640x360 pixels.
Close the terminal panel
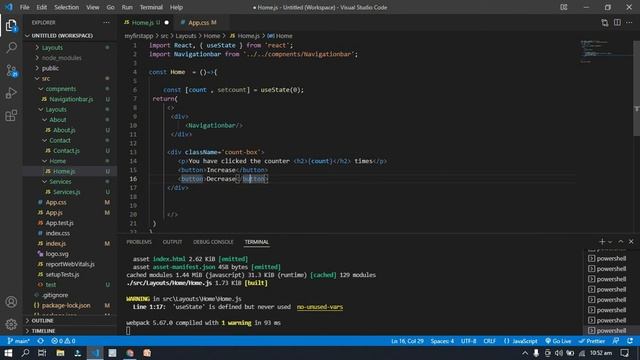tap(631, 242)
